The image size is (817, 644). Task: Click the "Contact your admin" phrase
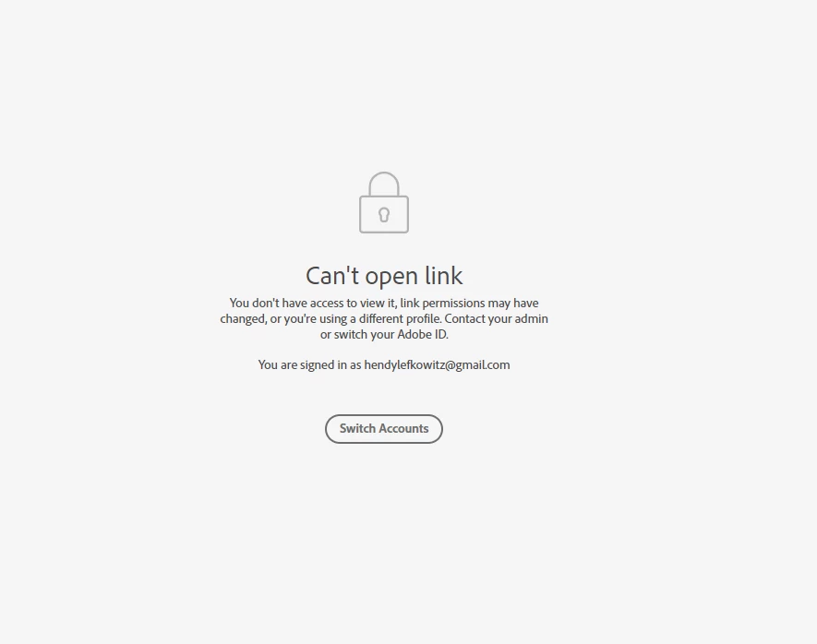pos(496,318)
